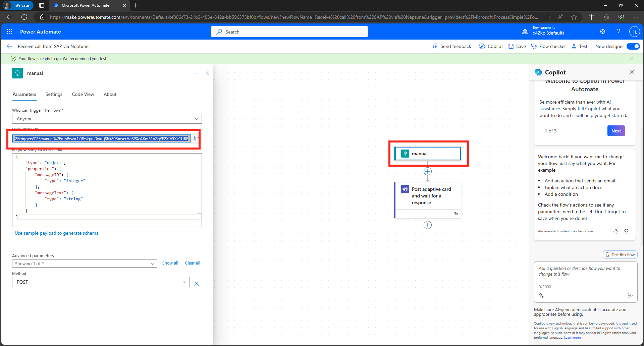The image size is (644, 346).
Task: Switch to the About tab
Action: click(110, 94)
